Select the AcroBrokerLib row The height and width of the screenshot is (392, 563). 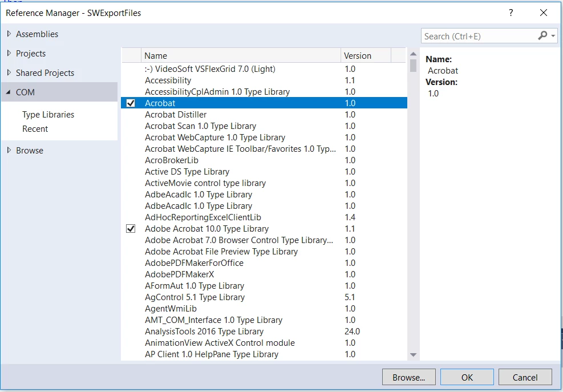click(264, 160)
